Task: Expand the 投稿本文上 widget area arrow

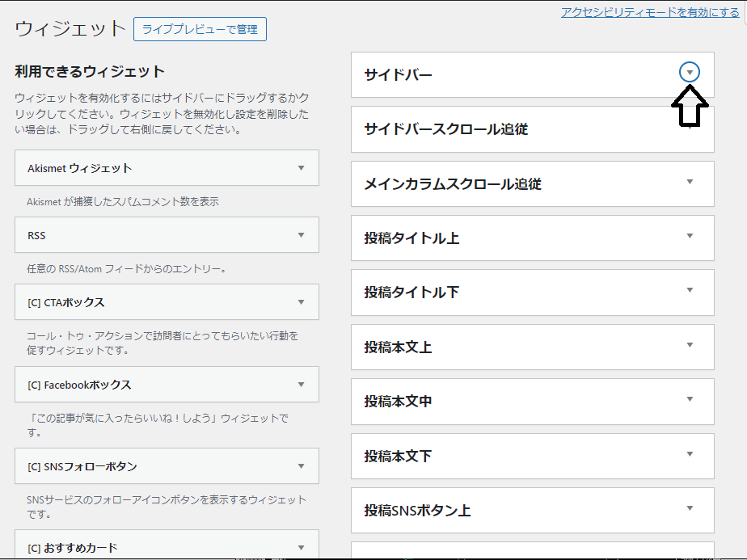Action: tap(690, 345)
